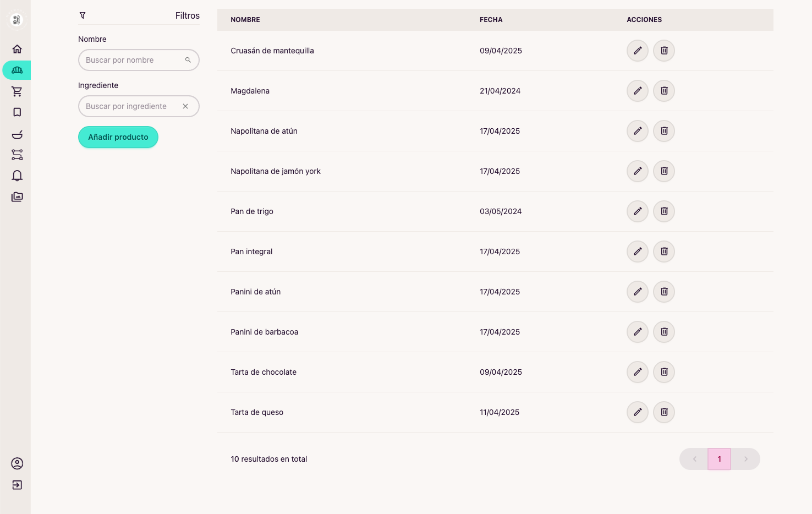Screen dimensions: 812x514
Task: Open user profile icon in sidebar
Action: coord(17,463)
